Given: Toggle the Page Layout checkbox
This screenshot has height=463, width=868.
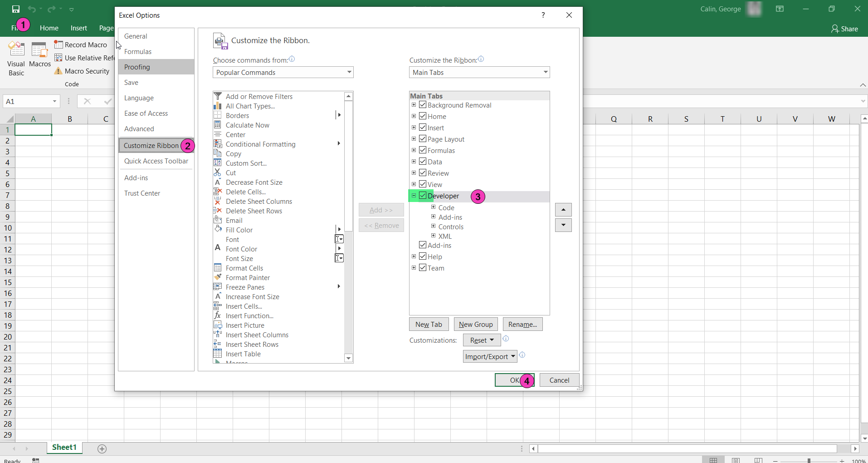Looking at the screenshot, I should [x=423, y=139].
